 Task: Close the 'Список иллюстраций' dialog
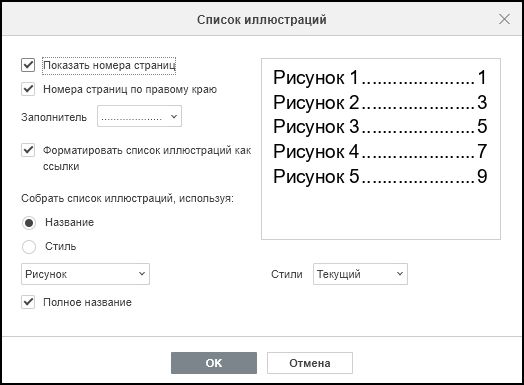504,19
